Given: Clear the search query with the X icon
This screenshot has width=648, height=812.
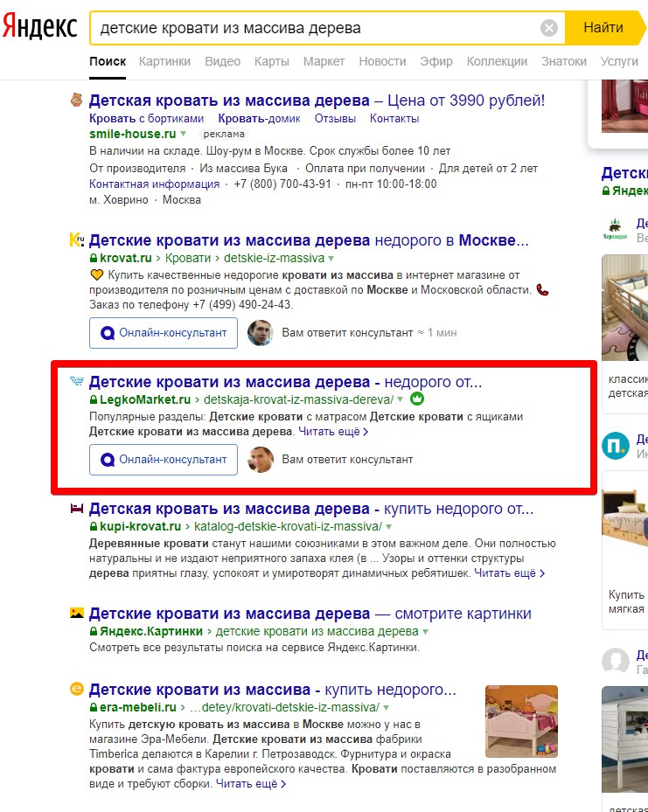Looking at the screenshot, I should [548, 27].
